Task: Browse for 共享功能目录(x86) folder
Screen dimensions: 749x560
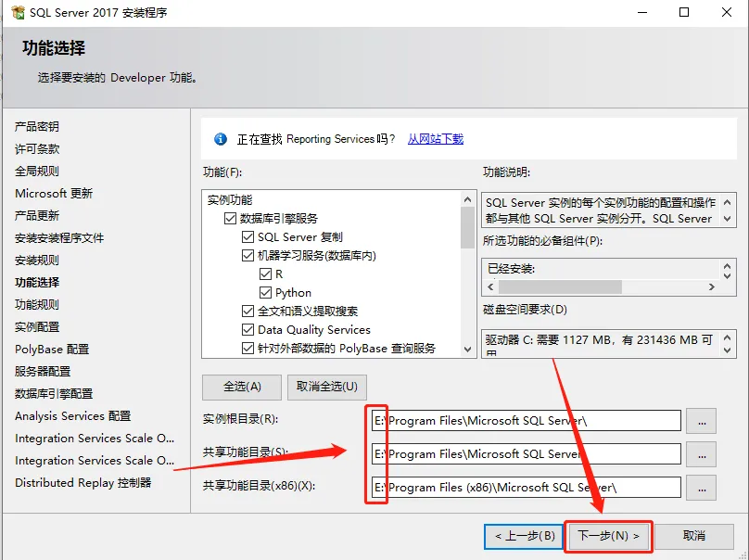Action: [x=701, y=488]
